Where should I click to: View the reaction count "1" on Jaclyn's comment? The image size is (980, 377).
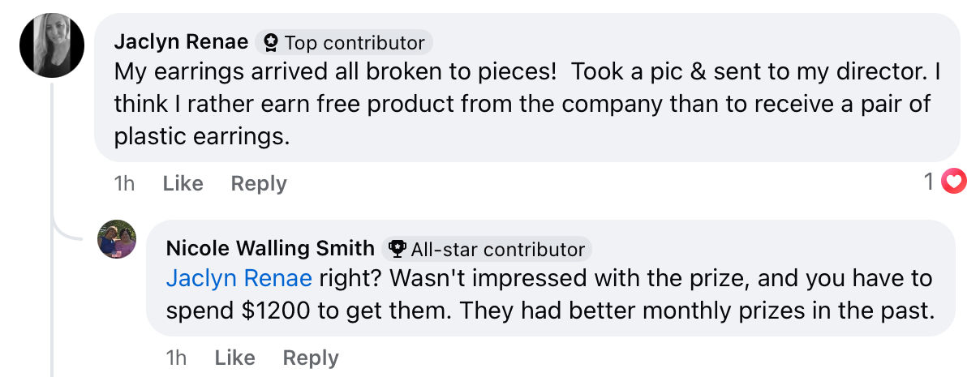tap(930, 182)
